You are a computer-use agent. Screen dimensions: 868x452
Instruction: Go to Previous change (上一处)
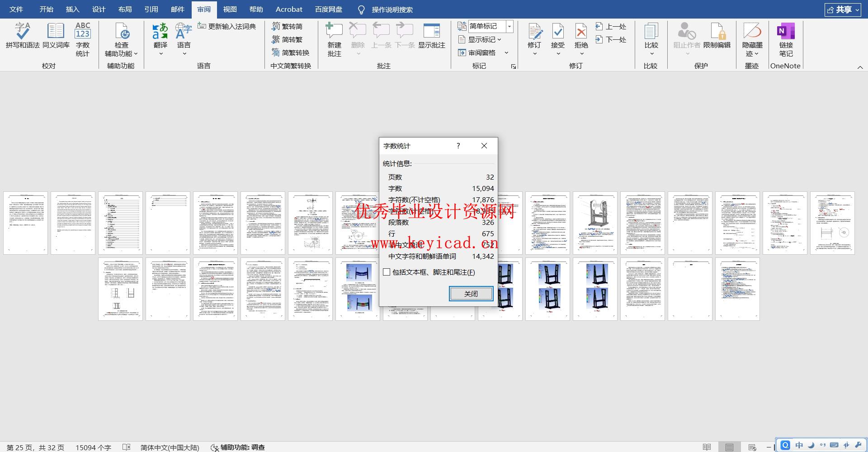(x=611, y=26)
